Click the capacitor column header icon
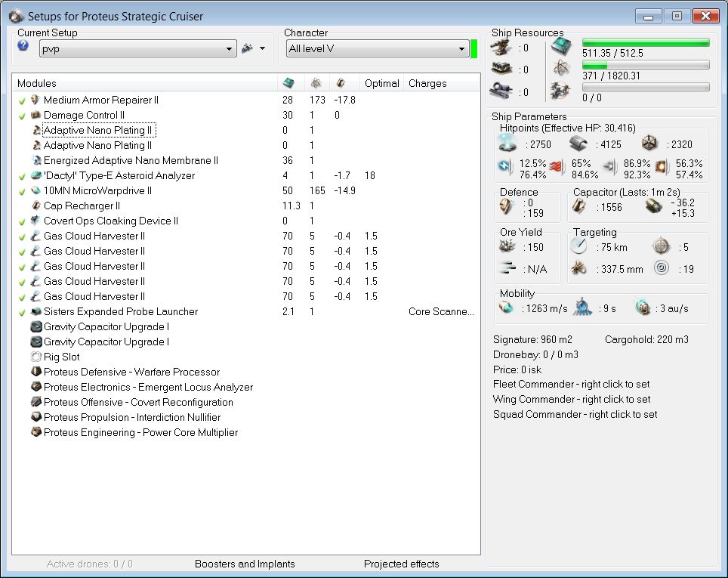The width and height of the screenshot is (728, 578). 341,83
